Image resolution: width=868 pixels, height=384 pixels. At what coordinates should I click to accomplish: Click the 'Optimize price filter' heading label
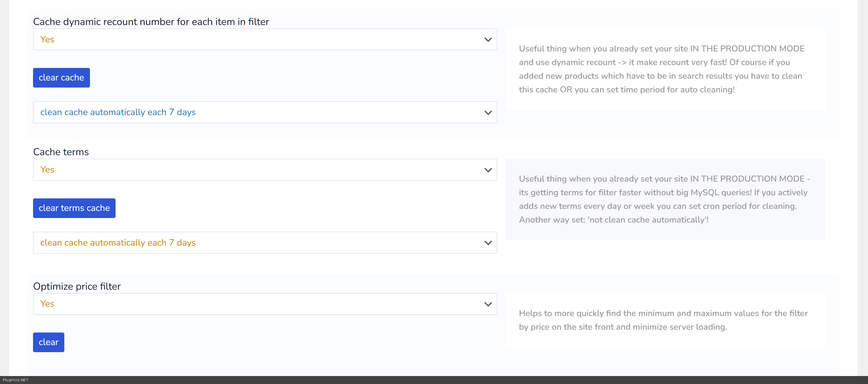77,287
